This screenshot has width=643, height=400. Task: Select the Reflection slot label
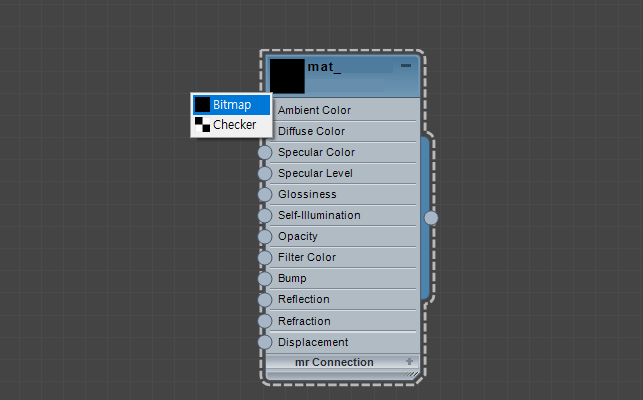pyautogui.click(x=303, y=299)
